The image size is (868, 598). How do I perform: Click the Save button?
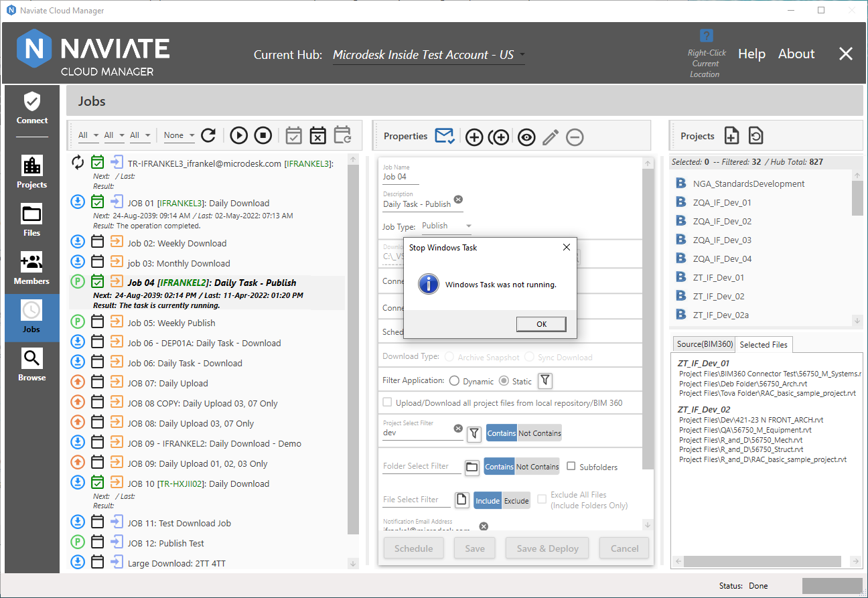(x=475, y=548)
